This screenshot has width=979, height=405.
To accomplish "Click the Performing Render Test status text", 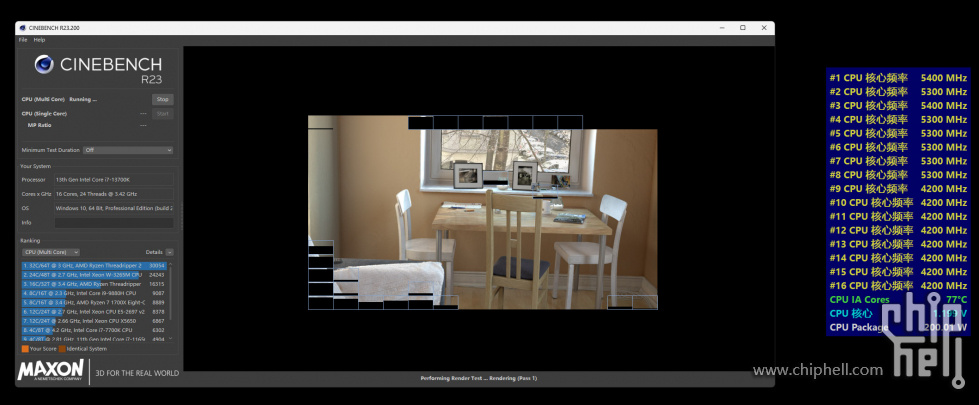I will (479, 378).
